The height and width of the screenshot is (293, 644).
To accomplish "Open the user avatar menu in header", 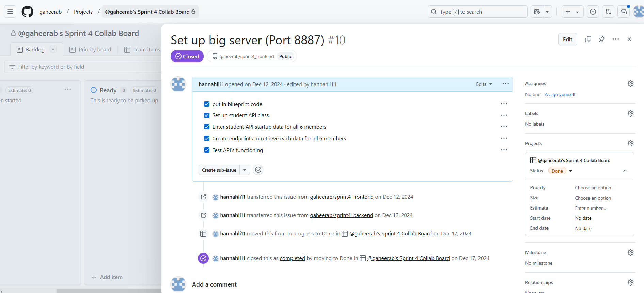I will click(x=639, y=12).
